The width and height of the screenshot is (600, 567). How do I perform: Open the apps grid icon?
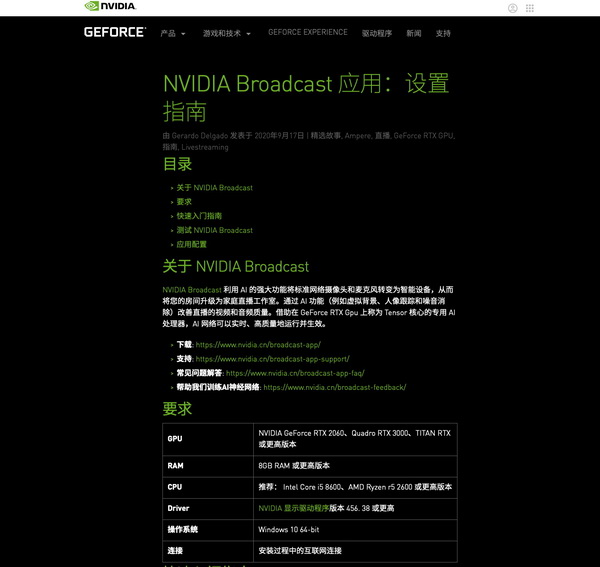pos(530,8)
